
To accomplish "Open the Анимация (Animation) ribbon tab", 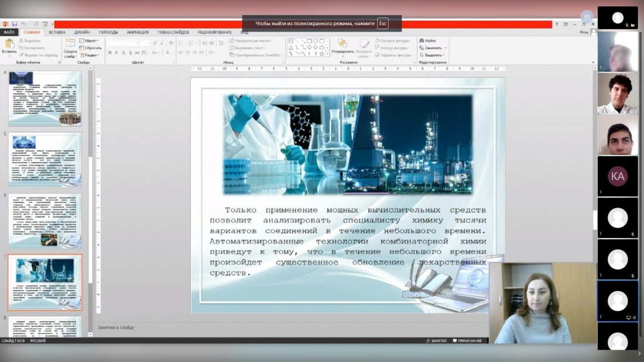I will (x=138, y=32).
